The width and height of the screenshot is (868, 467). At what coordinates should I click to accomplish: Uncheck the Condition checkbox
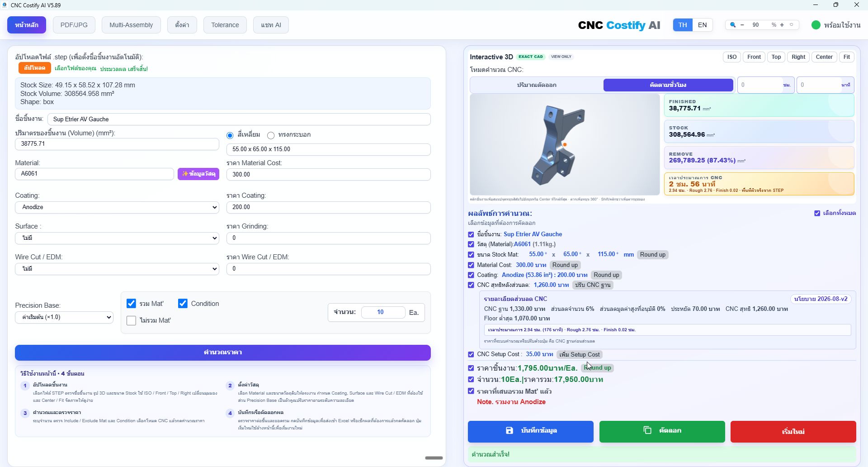point(183,304)
